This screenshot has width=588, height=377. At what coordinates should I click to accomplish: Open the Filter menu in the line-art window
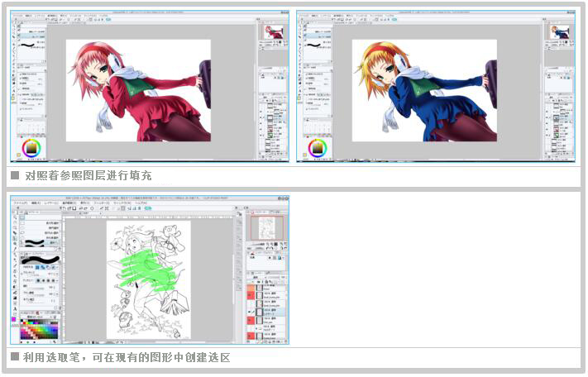coord(102,203)
